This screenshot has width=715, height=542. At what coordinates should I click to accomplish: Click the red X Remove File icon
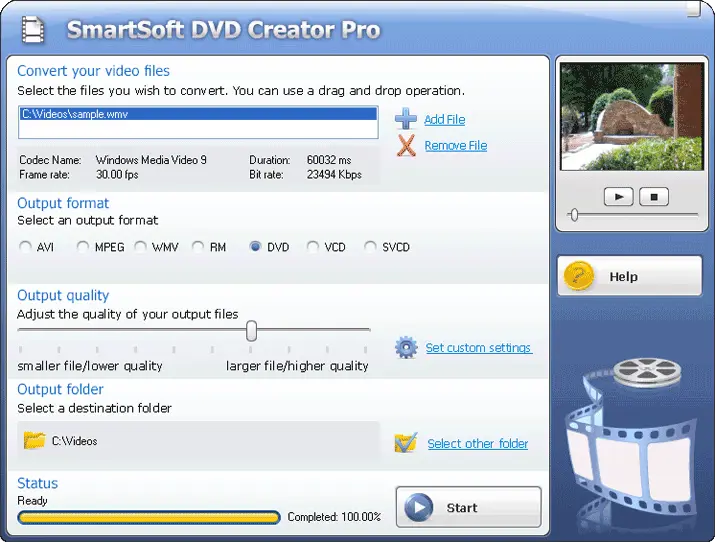click(x=406, y=146)
